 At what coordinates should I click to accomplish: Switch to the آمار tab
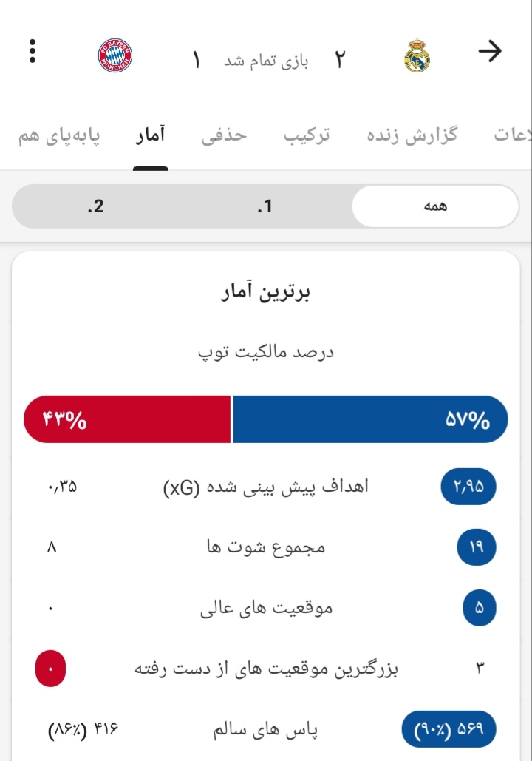coord(150,135)
